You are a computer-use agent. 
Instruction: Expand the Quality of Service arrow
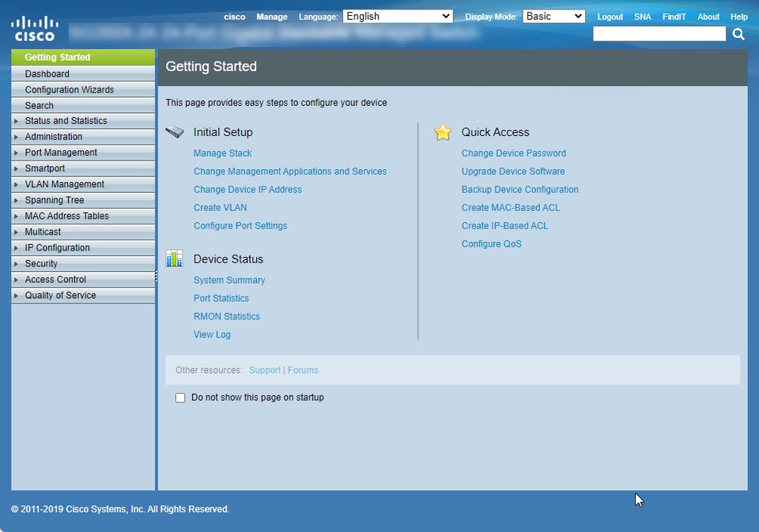(16, 296)
